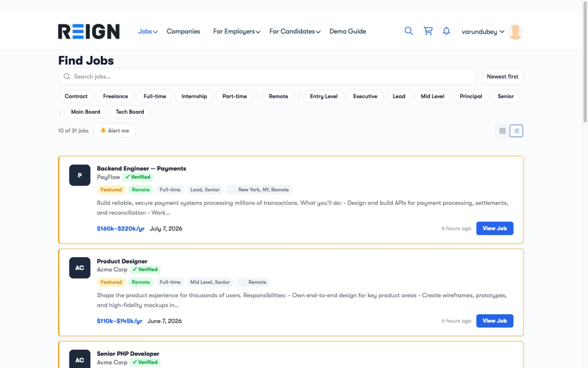Open the shopping cart icon
Screen dimensions: 588x368
pos(428,31)
